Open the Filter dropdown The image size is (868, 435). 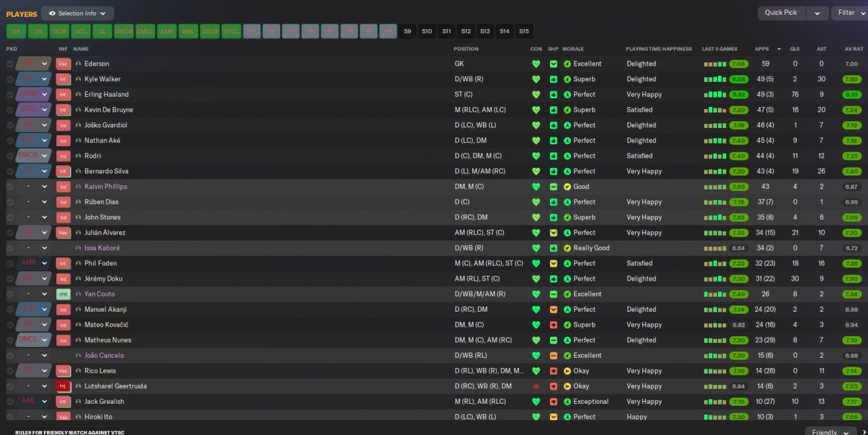pos(850,13)
